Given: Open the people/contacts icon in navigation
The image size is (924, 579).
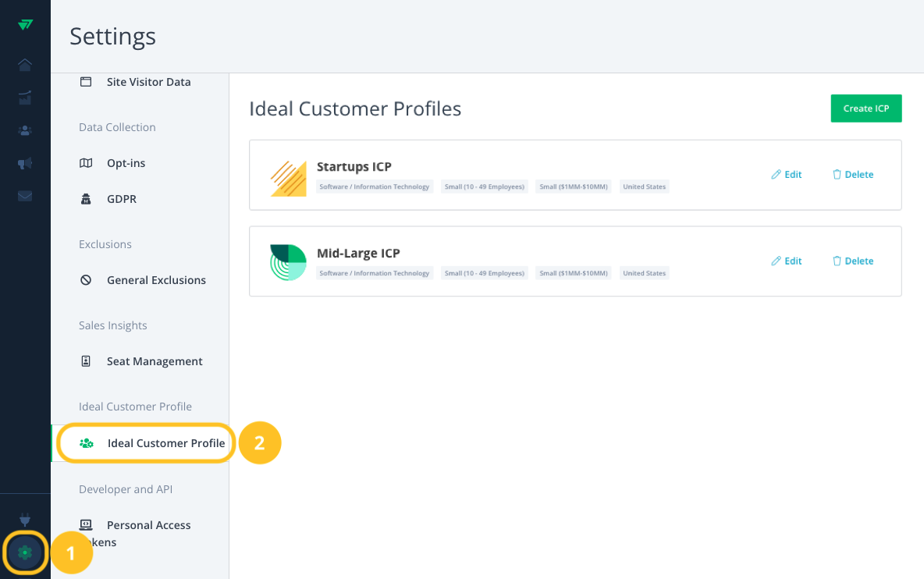Looking at the screenshot, I should tap(25, 130).
